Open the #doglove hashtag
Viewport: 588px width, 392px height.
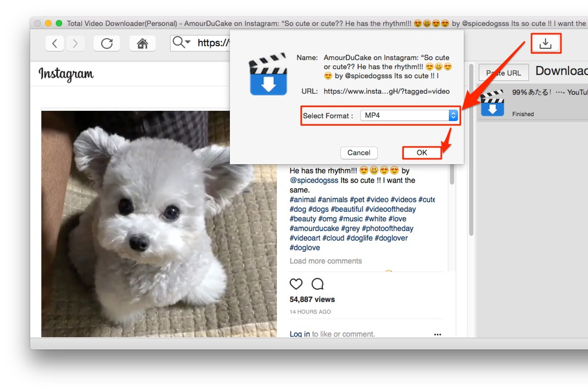coord(304,247)
